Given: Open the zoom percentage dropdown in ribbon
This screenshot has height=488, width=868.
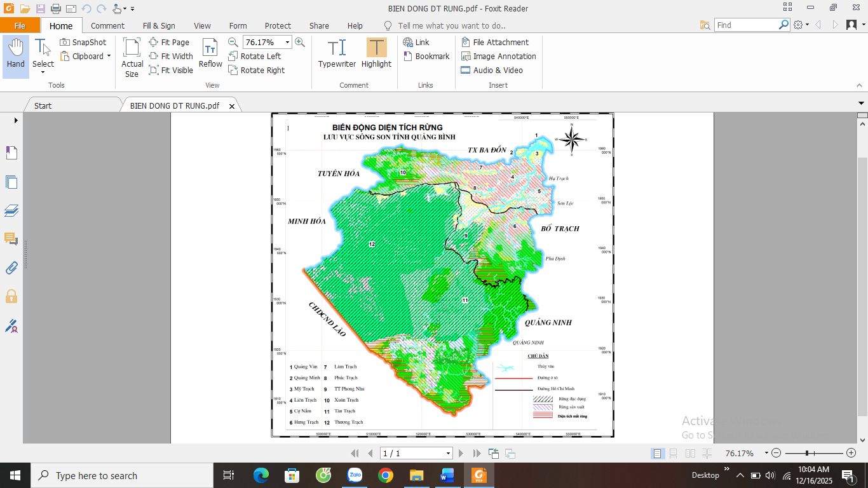Looking at the screenshot, I should (x=287, y=42).
